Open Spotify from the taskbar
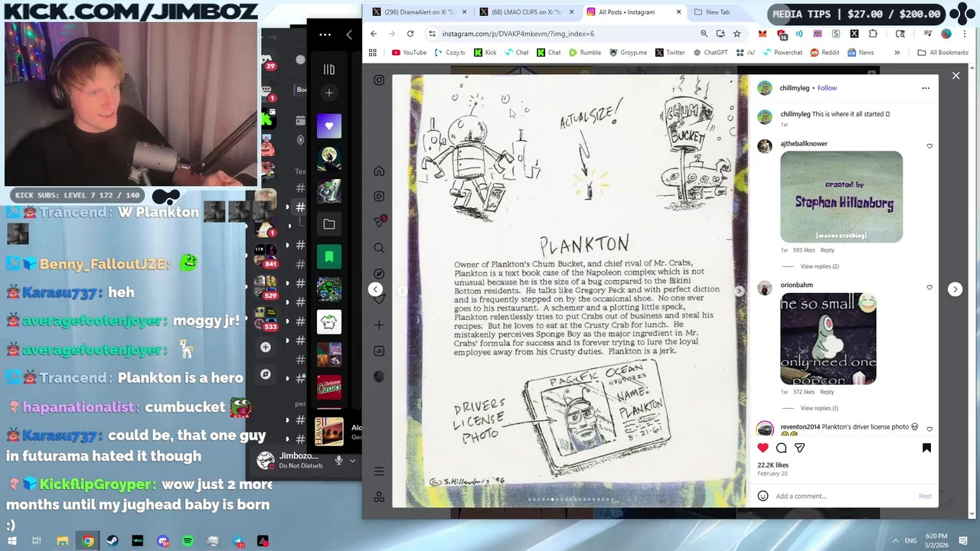This screenshot has height=551, width=980. [188, 541]
